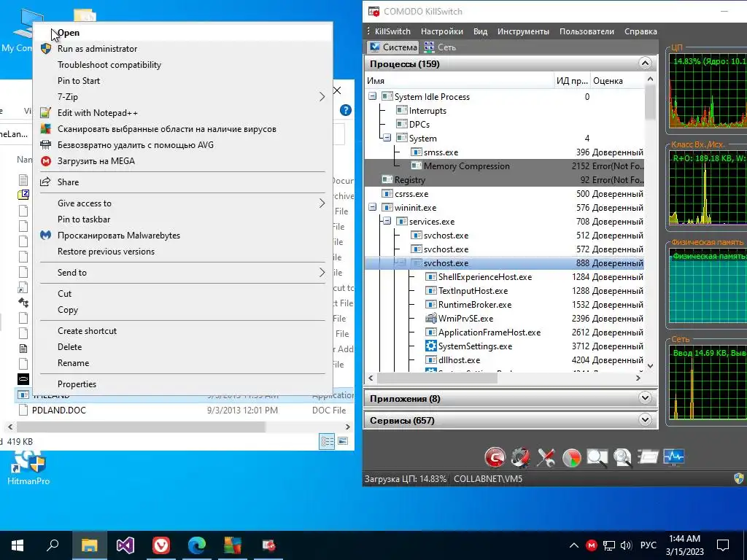
Task: Click the Notepad++ icon in context menu
Action: pos(46,113)
